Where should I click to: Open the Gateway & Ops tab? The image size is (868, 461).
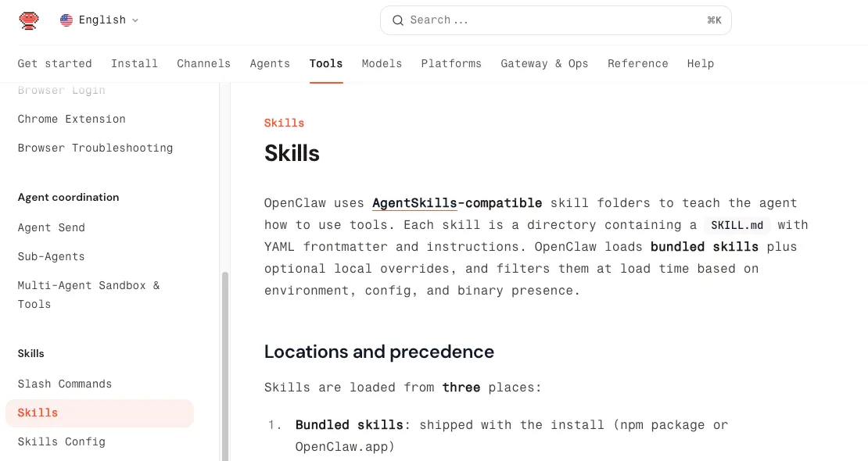click(544, 63)
